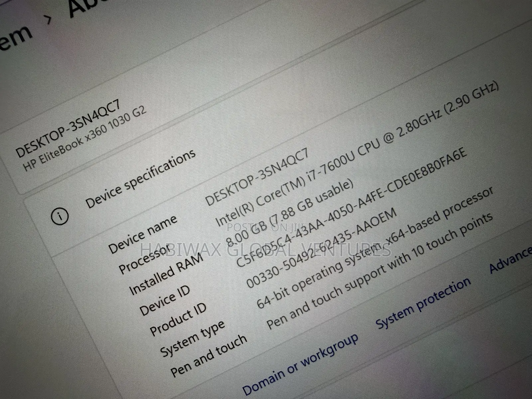Select the Installed RAM label

[166, 274]
